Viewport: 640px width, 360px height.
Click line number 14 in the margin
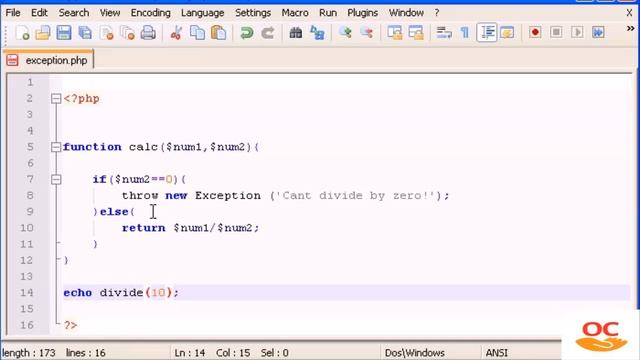[x=27, y=293]
